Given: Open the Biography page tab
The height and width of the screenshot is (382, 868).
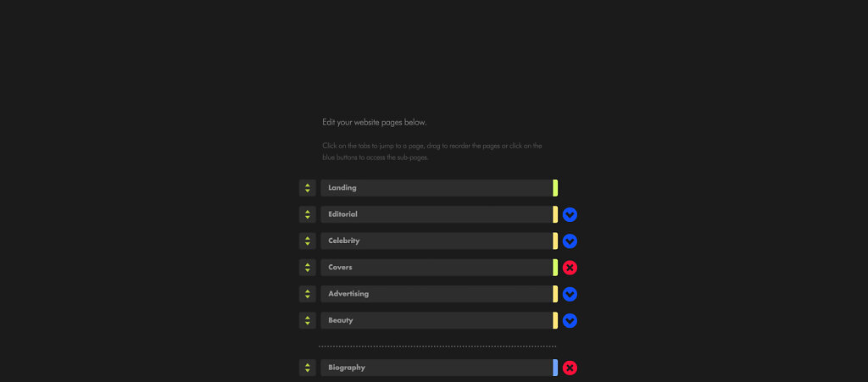Looking at the screenshot, I should coord(436,368).
